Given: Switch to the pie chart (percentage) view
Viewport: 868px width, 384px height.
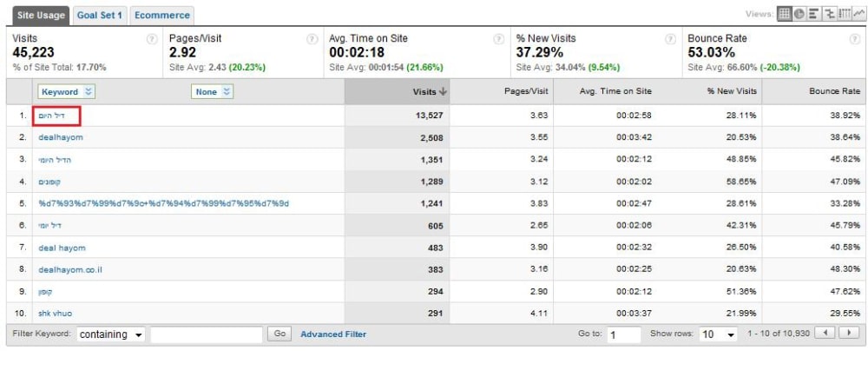Looking at the screenshot, I should pos(799,15).
